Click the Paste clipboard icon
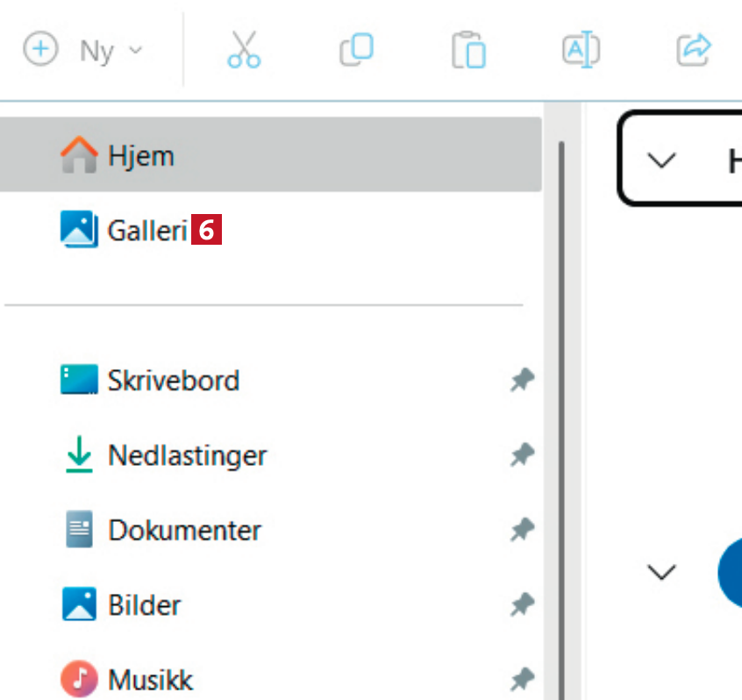 (468, 50)
